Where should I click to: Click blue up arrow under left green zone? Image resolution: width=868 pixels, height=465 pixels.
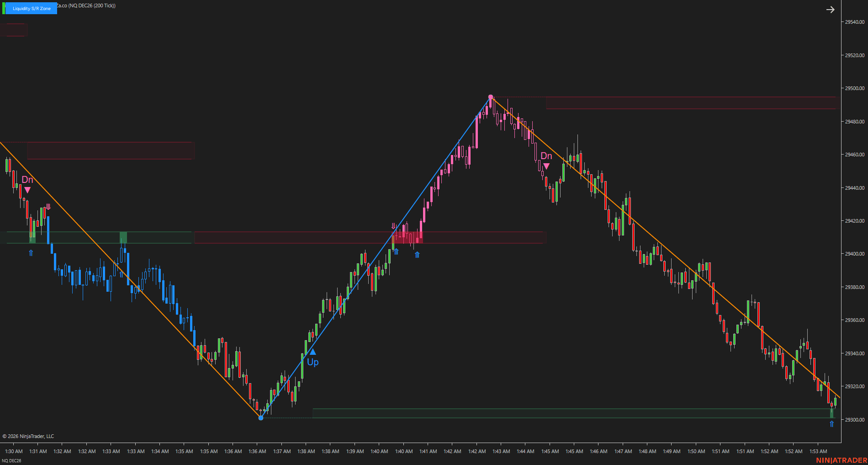(31, 252)
